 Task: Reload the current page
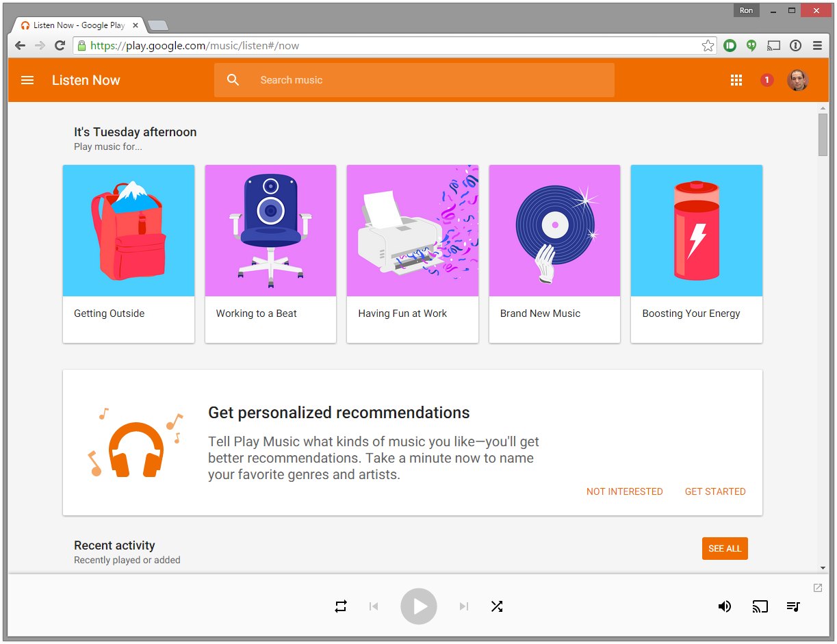pyautogui.click(x=60, y=46)
